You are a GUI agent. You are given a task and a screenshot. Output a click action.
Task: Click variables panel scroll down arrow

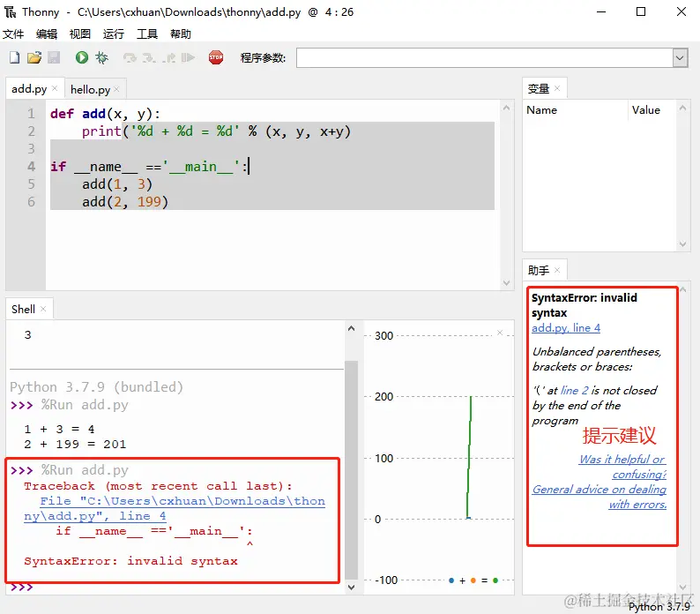[682, 244]
